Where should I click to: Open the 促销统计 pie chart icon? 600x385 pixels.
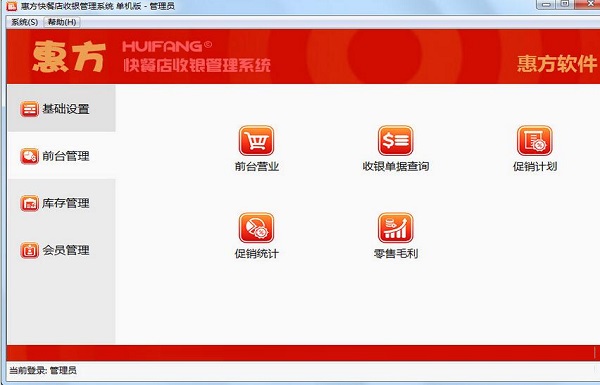(x=256, y=228)
